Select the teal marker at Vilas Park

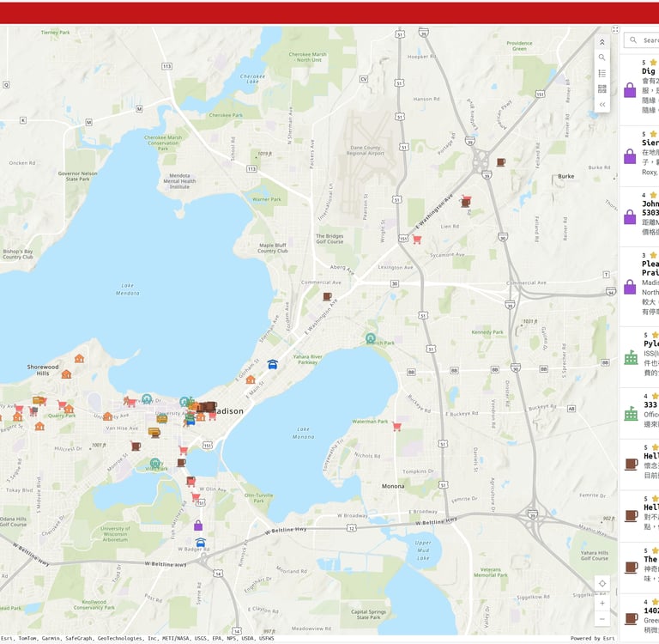[155, 464]
